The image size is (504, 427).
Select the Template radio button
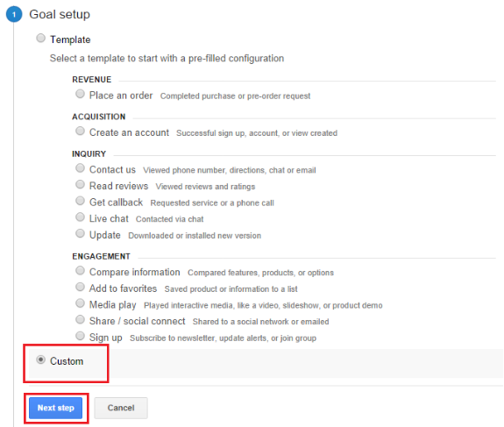40,39
